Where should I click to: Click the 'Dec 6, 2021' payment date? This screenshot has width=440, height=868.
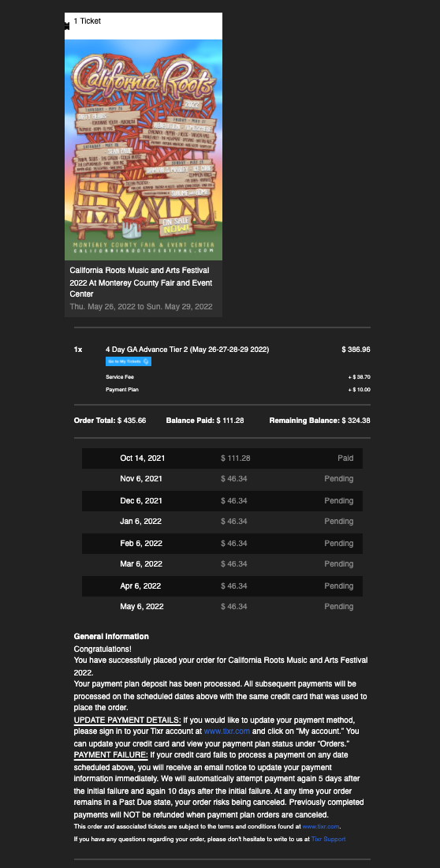point(141,501)
